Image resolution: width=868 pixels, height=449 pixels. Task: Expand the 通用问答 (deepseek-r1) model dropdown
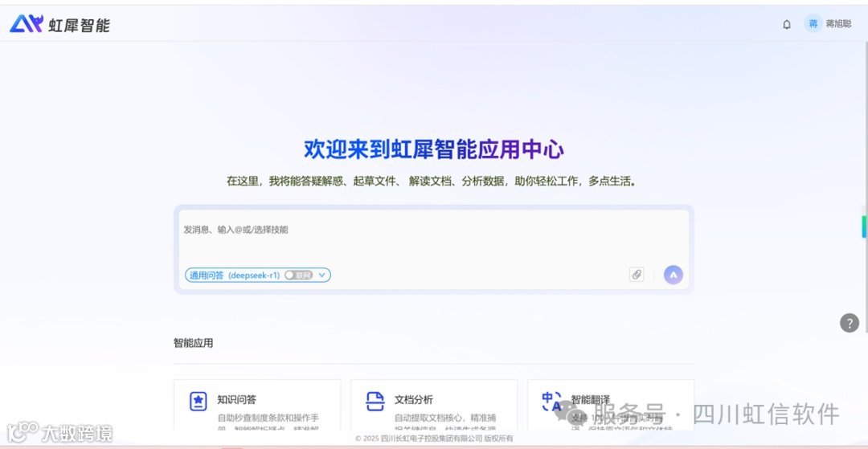tap(321, 275)
